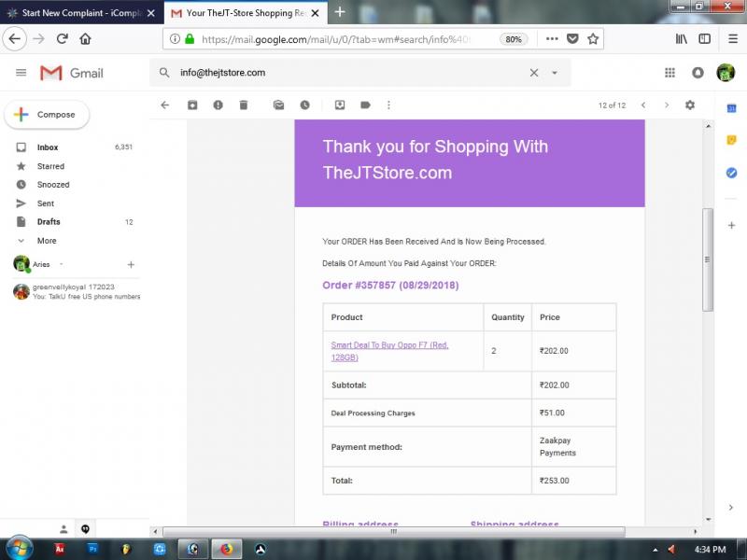Archive this email

(x=192, y=105)
